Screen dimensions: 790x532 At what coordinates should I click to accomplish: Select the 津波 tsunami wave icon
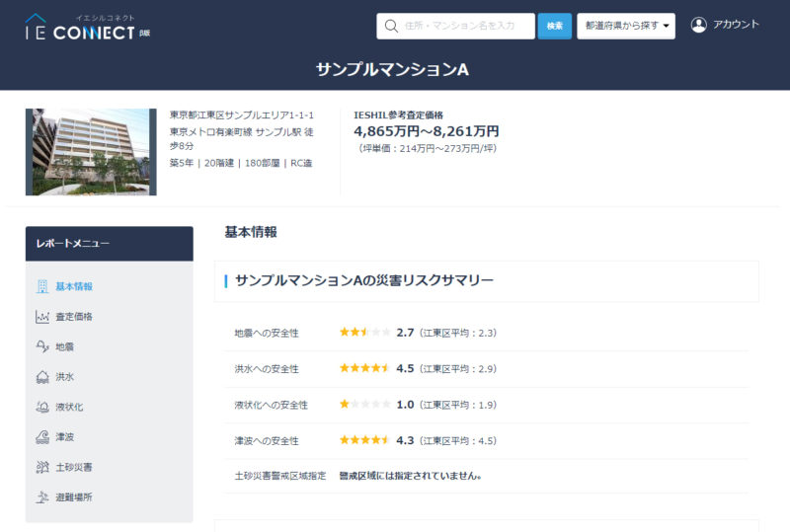point(42,437)
